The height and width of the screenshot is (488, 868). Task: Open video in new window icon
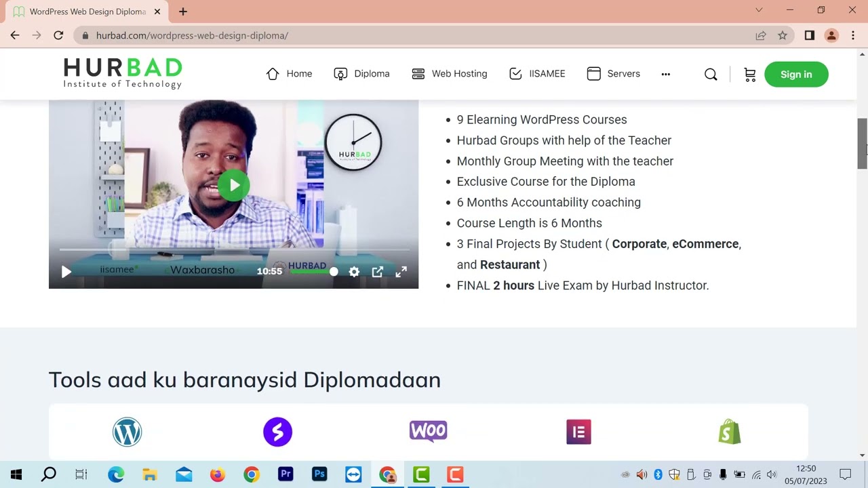378,272
